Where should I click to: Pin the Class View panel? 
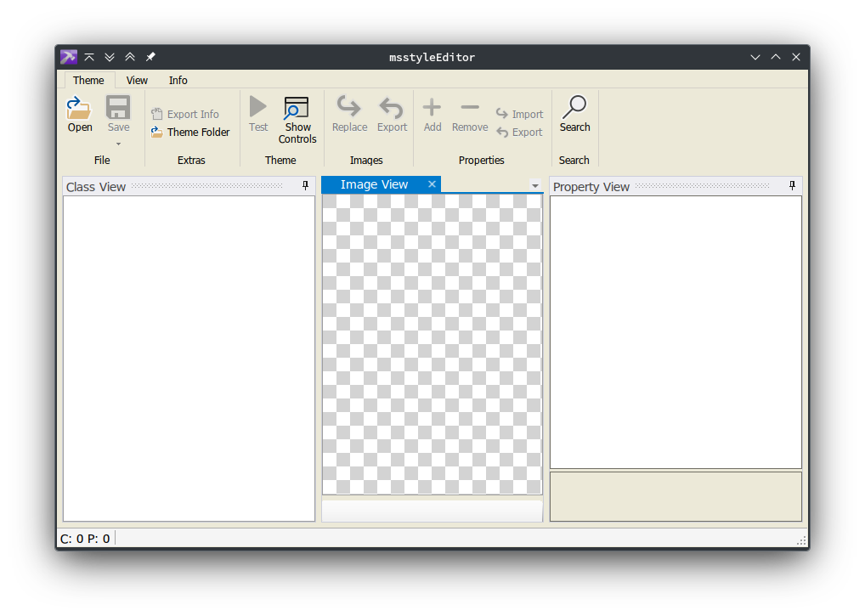(306, 185)
